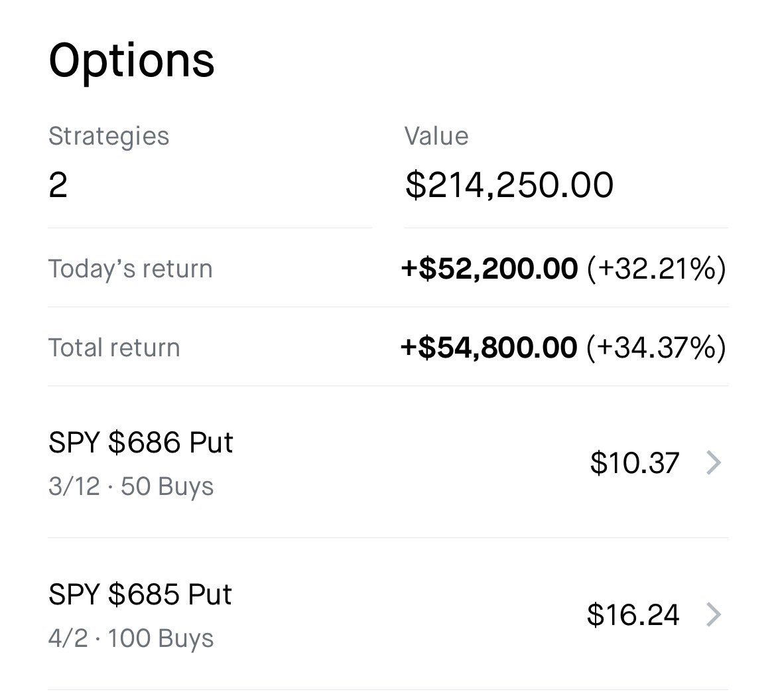This screenshot has height=700, width=776.
Task: Tap the Value label
Action: coord(436,137)
